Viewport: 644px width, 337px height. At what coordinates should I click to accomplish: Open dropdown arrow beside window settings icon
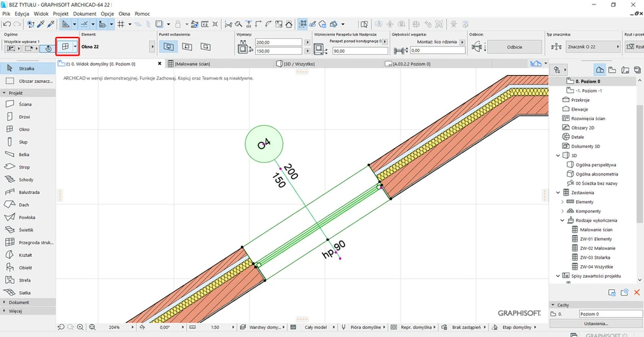pyautogui.click(x=75, y=46)
